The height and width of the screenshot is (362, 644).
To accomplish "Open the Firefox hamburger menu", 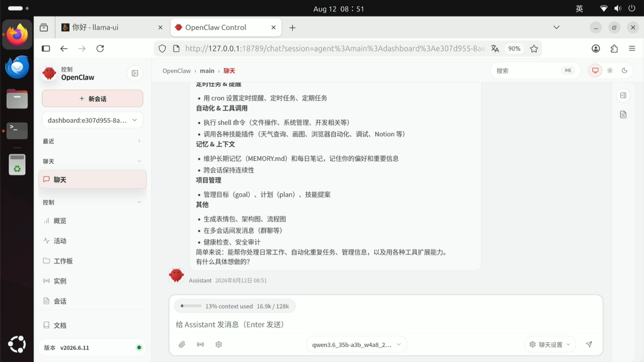I will [632, 49].
